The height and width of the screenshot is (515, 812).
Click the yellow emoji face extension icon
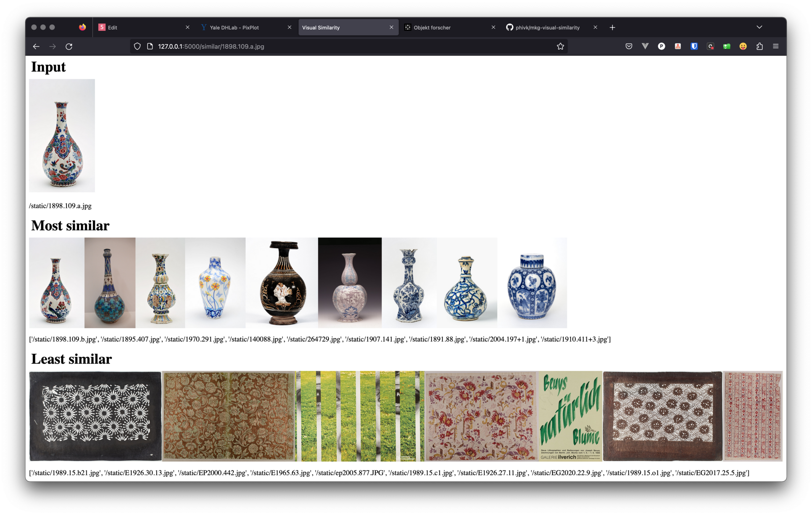[x=743, y=47]
